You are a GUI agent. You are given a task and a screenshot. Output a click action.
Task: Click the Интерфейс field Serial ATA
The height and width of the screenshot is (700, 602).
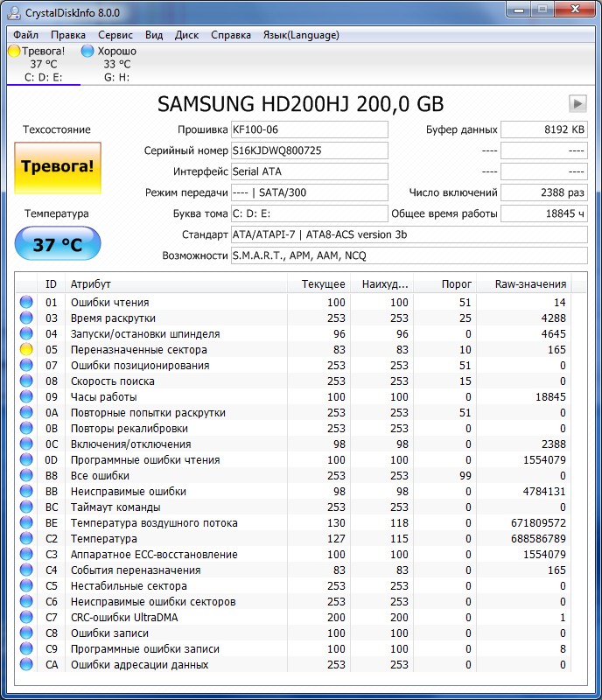click(310, 171)
